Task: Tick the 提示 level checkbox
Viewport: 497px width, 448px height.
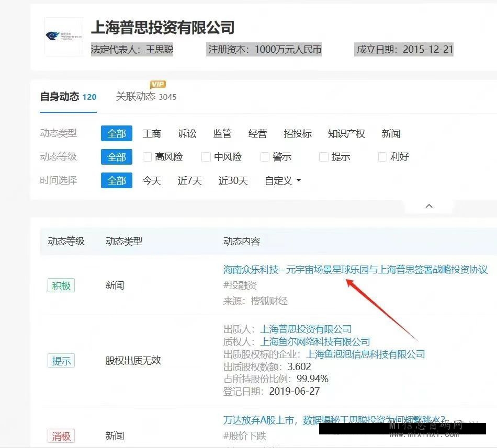Action: click(x=324, y=157)
